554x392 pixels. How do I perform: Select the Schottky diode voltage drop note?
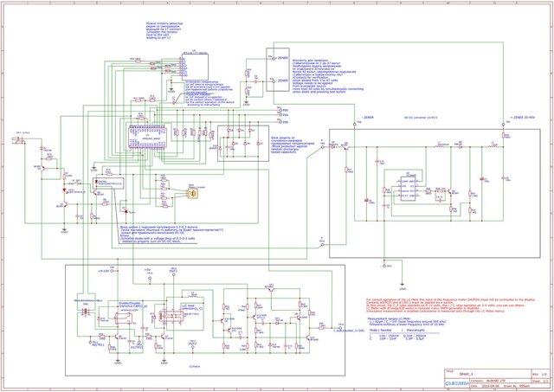(171, 234)
